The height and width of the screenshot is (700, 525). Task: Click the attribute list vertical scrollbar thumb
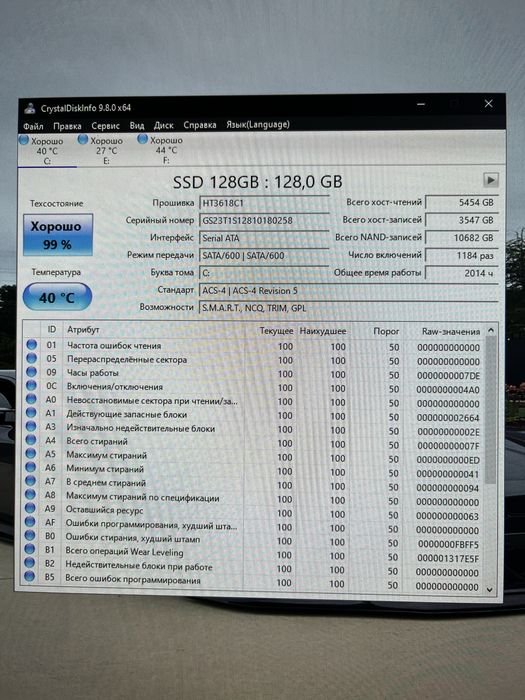pyautogui.click(x=490, y=409)
